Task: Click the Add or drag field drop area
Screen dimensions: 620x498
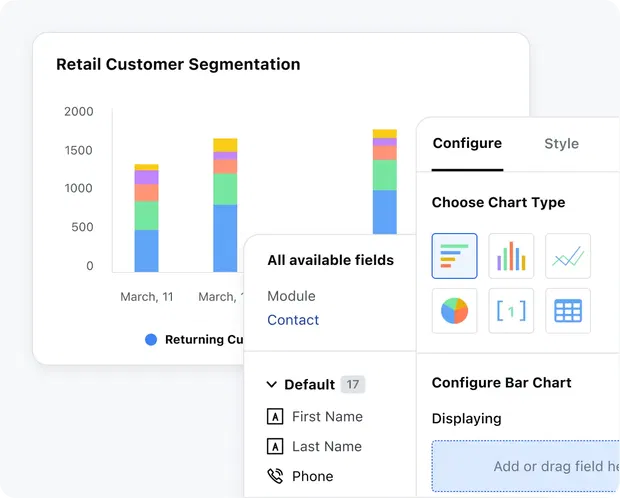Action: click(526, 466)
